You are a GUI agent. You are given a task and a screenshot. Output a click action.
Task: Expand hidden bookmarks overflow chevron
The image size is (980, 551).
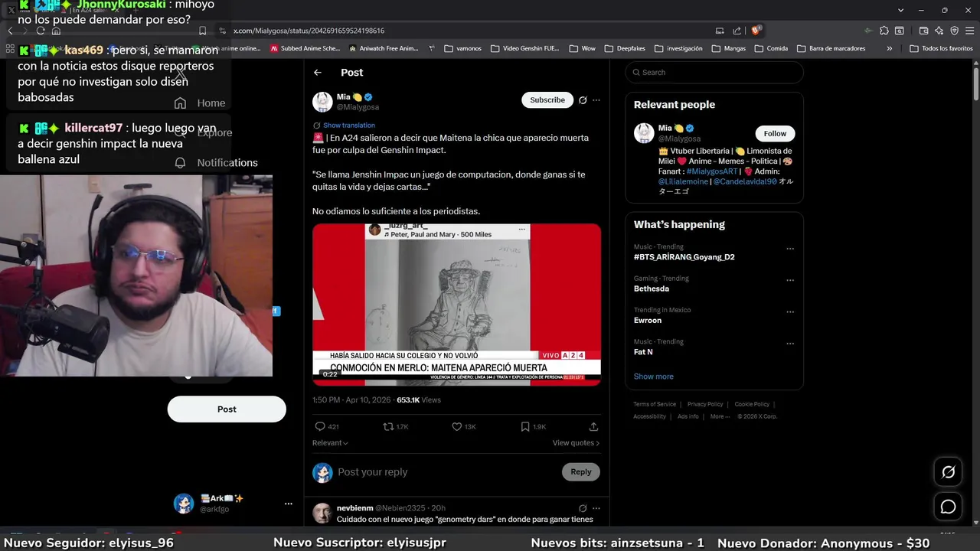coord(889,48)
